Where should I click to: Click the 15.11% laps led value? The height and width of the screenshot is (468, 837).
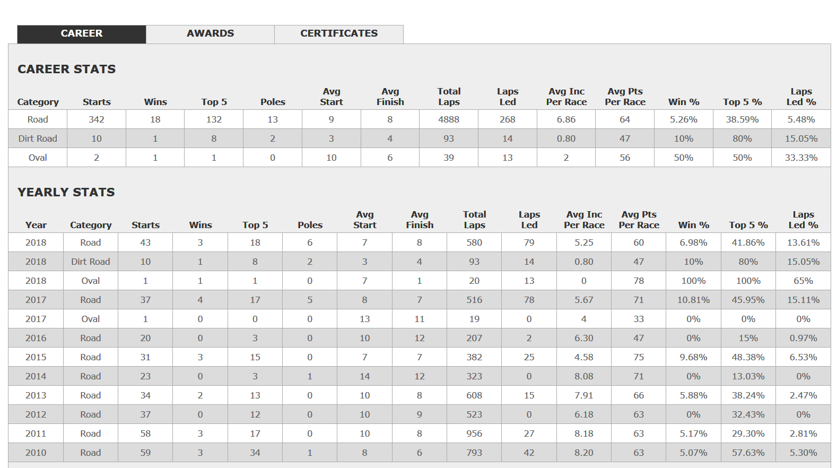(803, 300)
